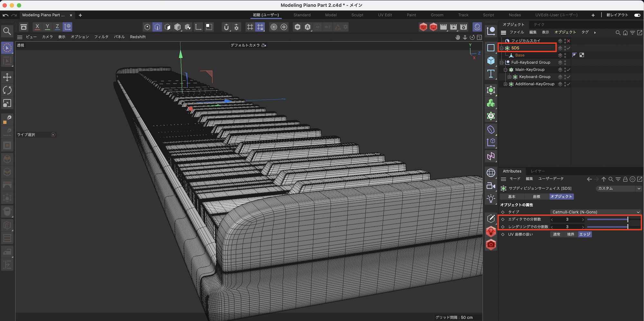Switch to the Sculpt layout tab
Screen dimensions: 644x321
coord(357,15)
